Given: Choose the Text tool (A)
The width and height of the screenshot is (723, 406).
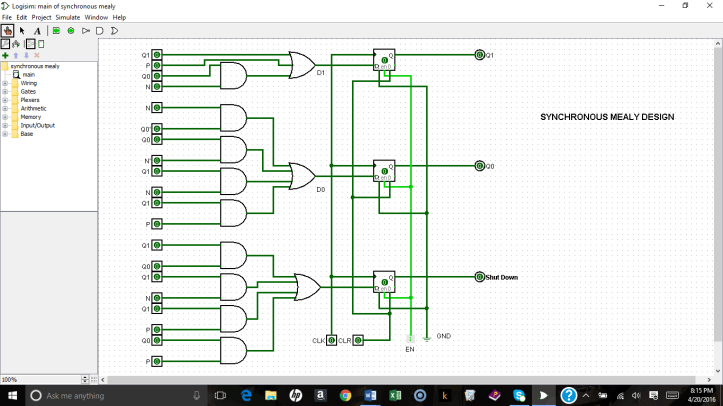Looking at the screenshot, I should click(37, 31).
